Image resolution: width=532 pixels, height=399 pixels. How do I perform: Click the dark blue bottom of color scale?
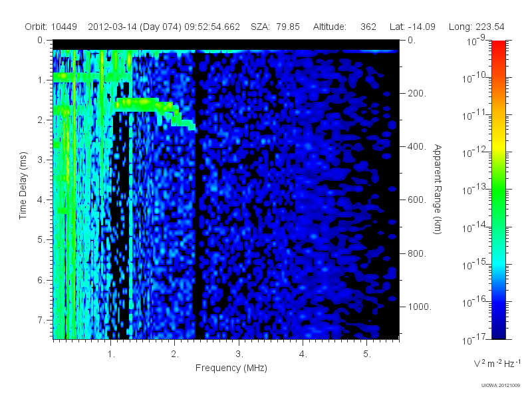[x=498, y=331]
